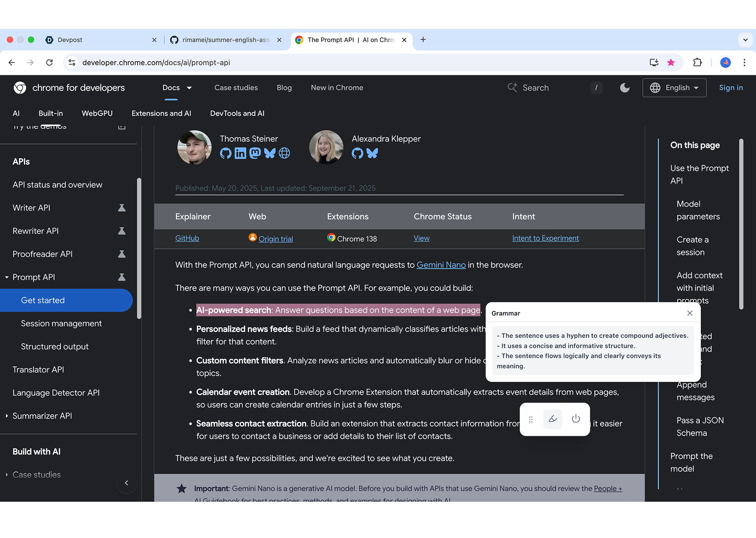Open Session management in the sidebar
The height and width of the screenshot is (538, 756).
coord(61,324)
